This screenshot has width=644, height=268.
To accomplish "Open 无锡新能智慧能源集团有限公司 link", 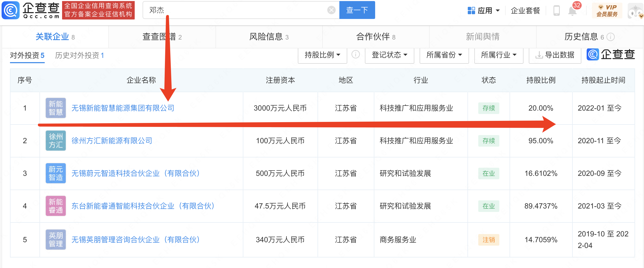I will click(123, 108).
